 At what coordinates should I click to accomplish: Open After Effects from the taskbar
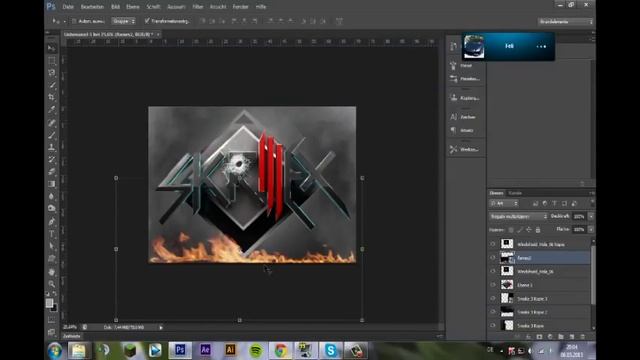coord(205,350)
